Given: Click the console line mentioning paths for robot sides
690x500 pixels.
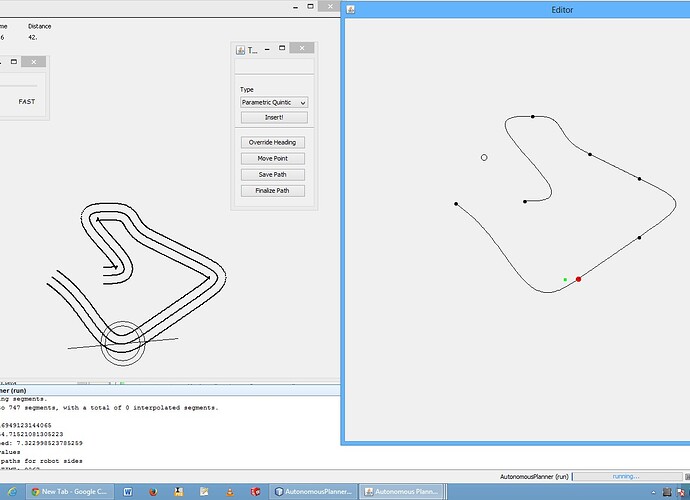Looking at the screenshot, I should [41, 461].
